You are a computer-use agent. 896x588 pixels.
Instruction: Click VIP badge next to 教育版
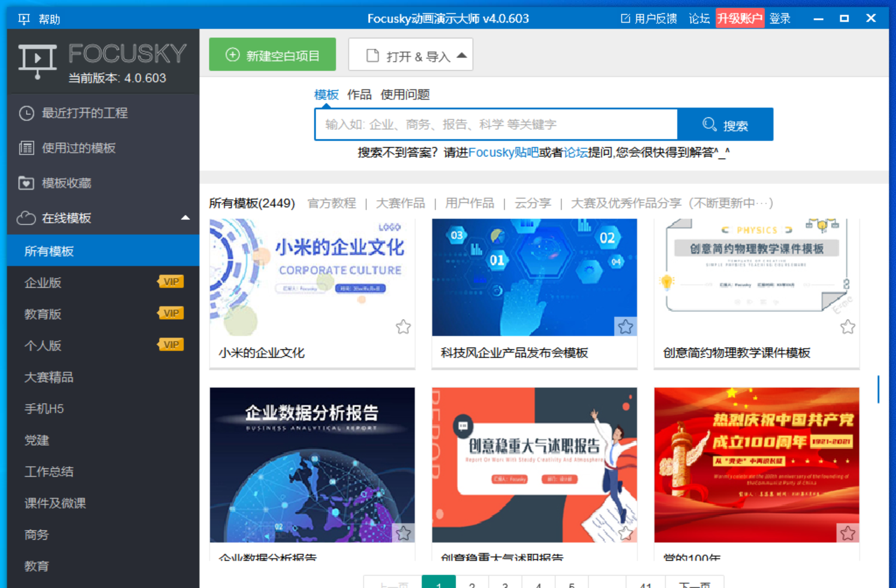point(170,313)
